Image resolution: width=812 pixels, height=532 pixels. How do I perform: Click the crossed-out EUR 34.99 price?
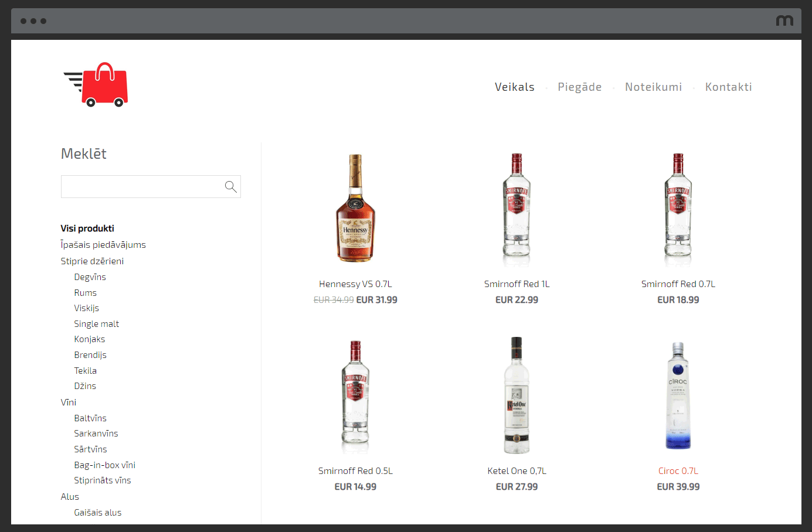click(x=334, y=300)
